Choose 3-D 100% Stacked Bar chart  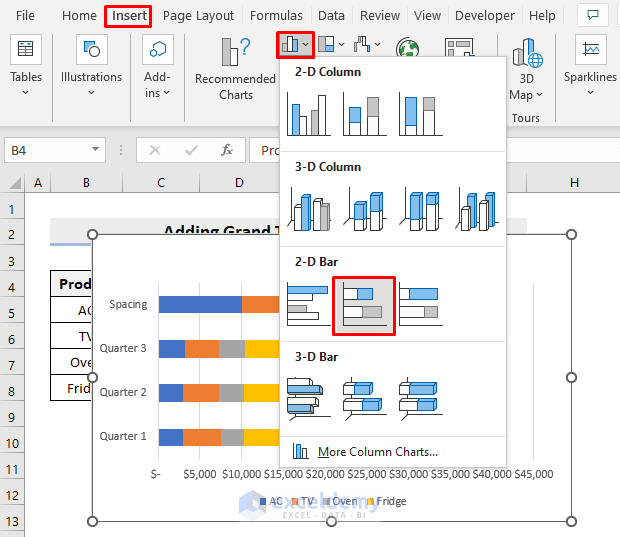(x=421, y=399)
